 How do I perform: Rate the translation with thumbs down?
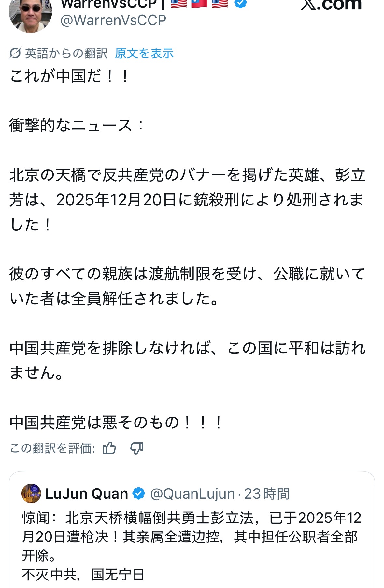(x=137, y=448)
